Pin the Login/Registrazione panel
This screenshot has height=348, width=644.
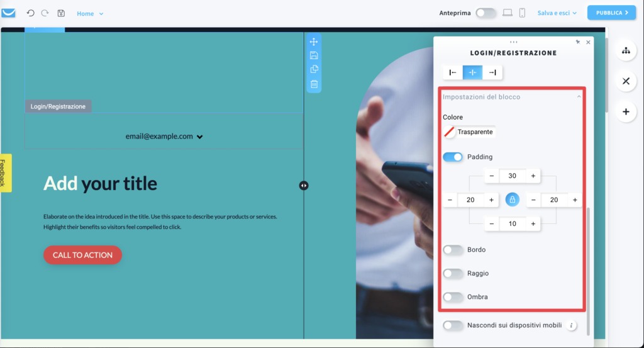pos(578,42)
